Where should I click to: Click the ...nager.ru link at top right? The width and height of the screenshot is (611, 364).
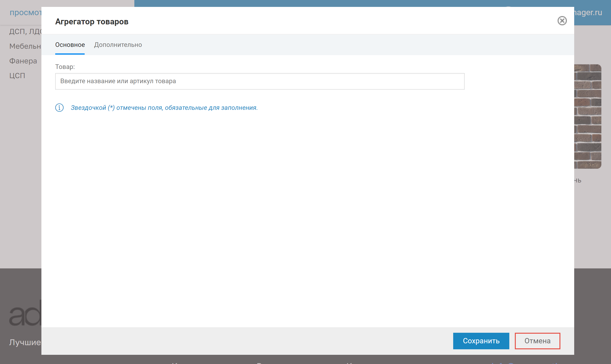588,12
